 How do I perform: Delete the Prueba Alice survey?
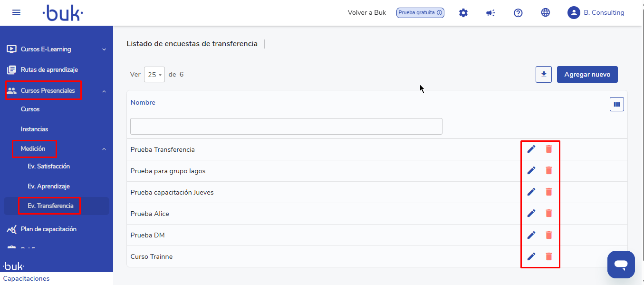549,214
